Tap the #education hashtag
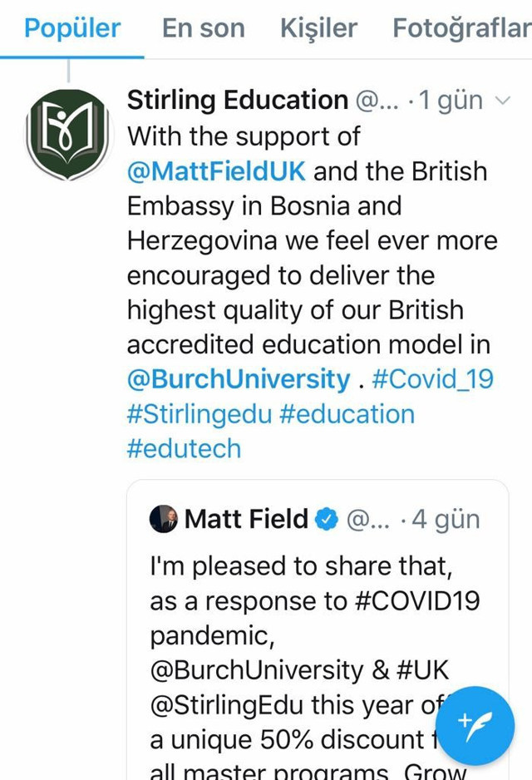 pos(347,414)
